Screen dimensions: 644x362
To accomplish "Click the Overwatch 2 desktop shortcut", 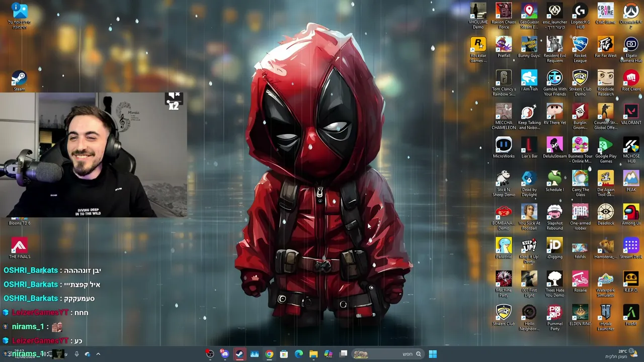I will pyautogui.click(x=631, y=16).
